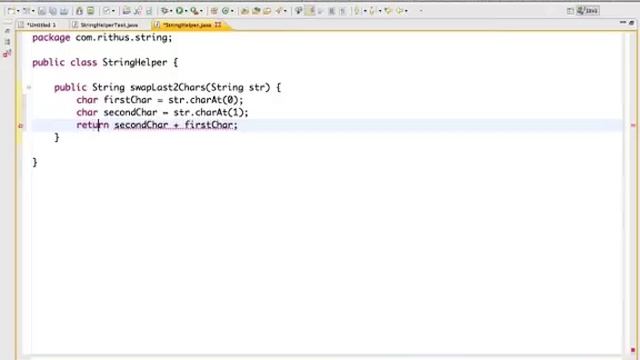Click the top icon in left sidebar

(x=7, y=31)
